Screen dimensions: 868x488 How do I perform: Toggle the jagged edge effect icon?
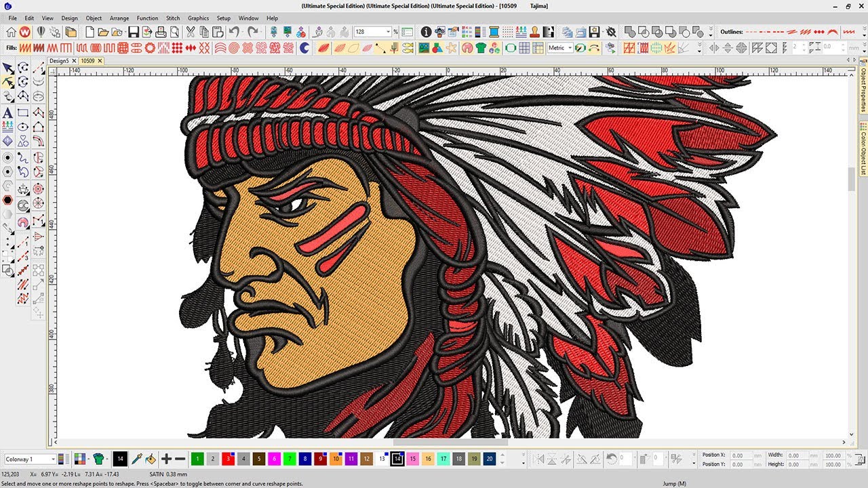(669, 47)
